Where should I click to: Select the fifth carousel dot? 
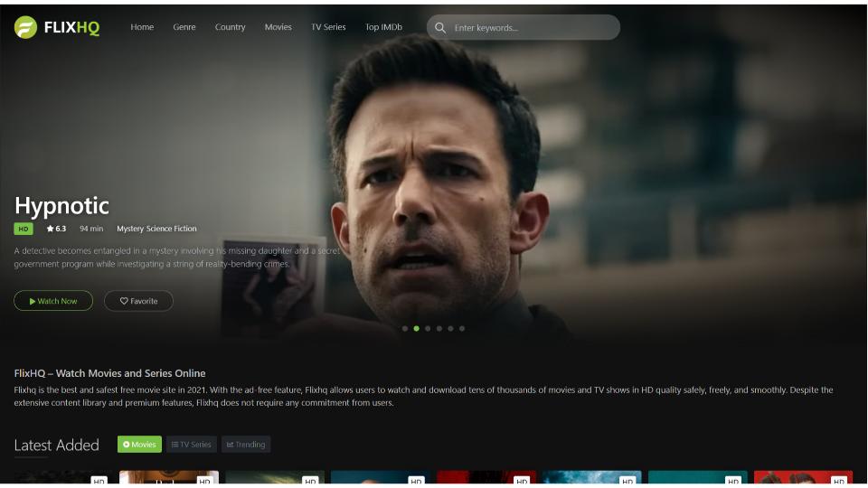450,329
